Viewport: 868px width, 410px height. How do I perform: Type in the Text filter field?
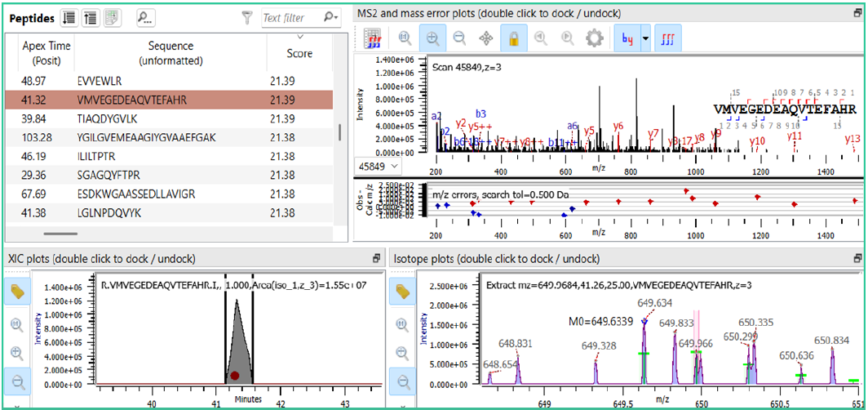pos(290,17)
